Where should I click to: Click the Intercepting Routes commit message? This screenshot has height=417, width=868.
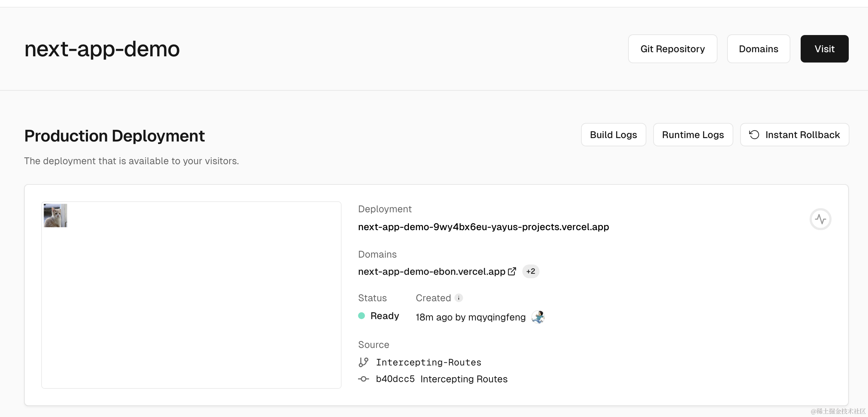464,379
